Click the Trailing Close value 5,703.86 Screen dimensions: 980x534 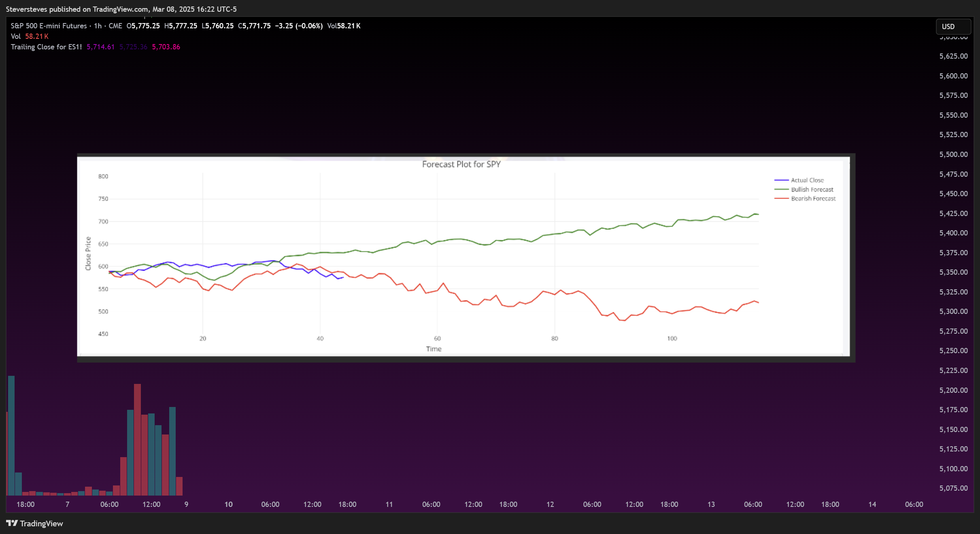[166, 47]
